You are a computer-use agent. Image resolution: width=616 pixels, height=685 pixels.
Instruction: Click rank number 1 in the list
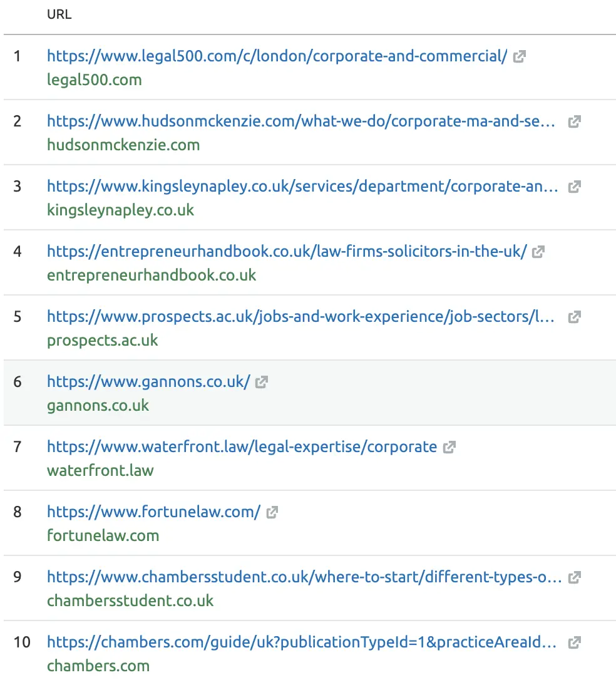pos(18,56)
